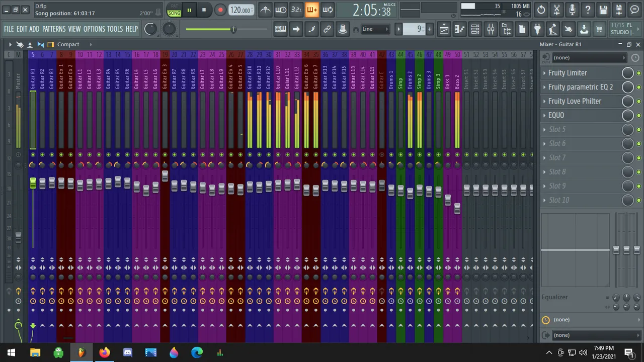This screenshot has height=362, width=644.
Task: Open the EDIT menu
Action: (22, 29)
